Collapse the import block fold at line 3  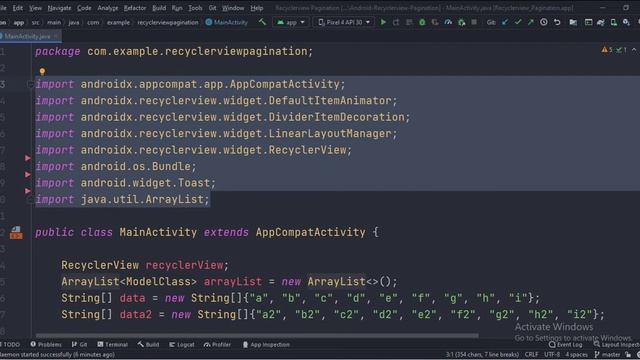click(x=30, y=84)
